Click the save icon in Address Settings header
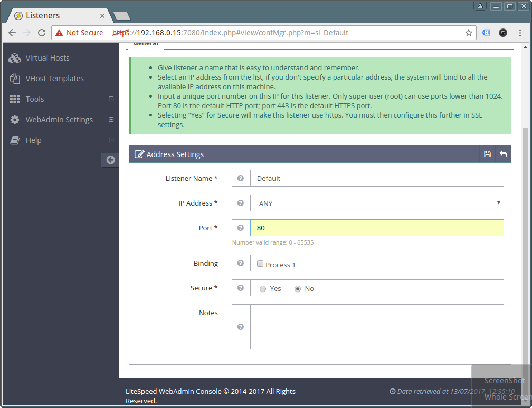The width and height of the screenshot is (532, 408). tap(487, 154)
